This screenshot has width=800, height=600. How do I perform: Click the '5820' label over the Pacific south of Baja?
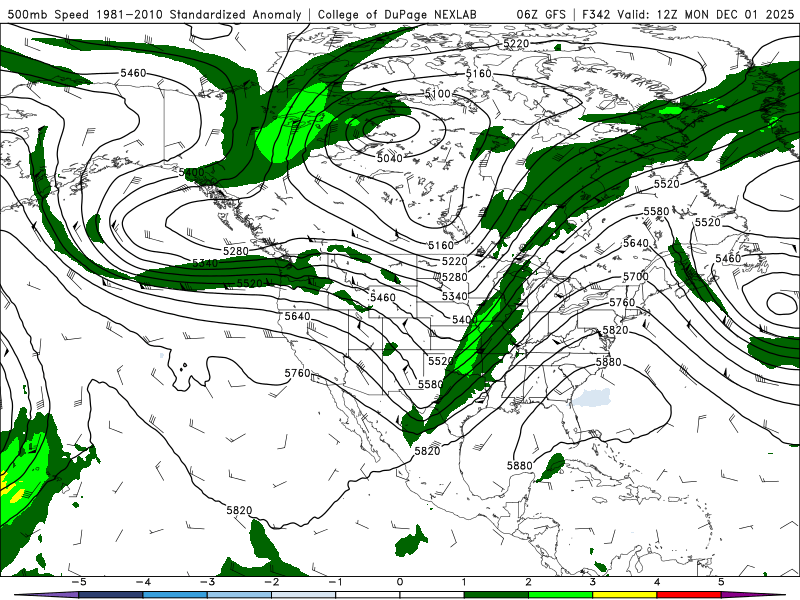coord(239,510)
